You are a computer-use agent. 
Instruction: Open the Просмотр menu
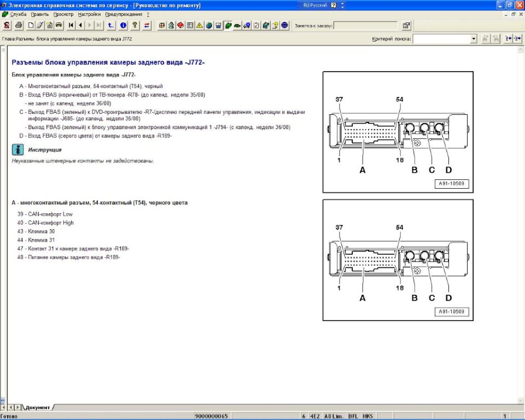[63, 14]
